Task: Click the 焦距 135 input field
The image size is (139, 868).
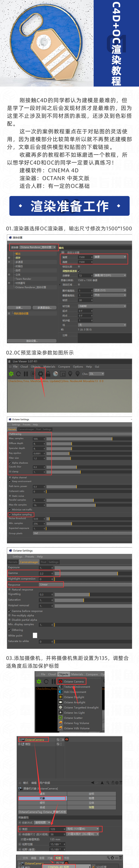Action: point(58,829)
